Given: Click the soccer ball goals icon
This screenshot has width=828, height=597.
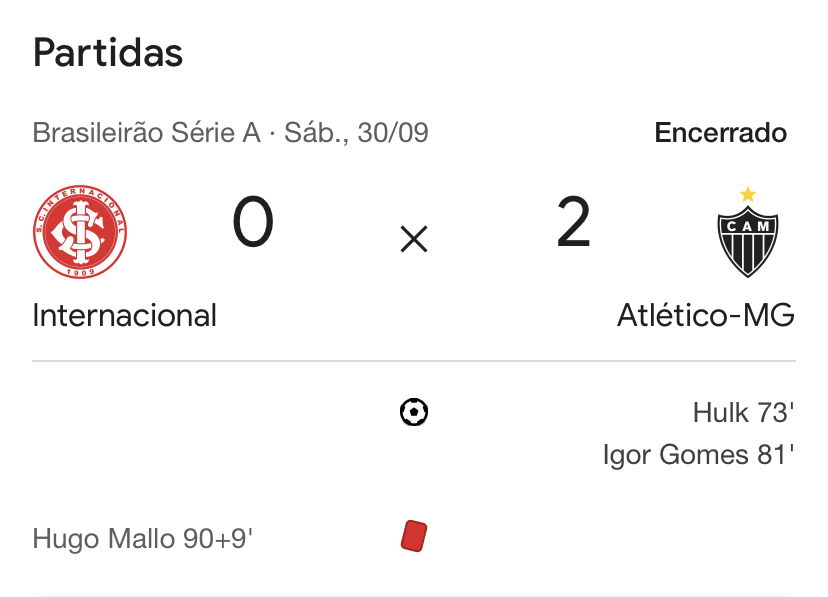Looking at the screenshot, I should [414, 412].
